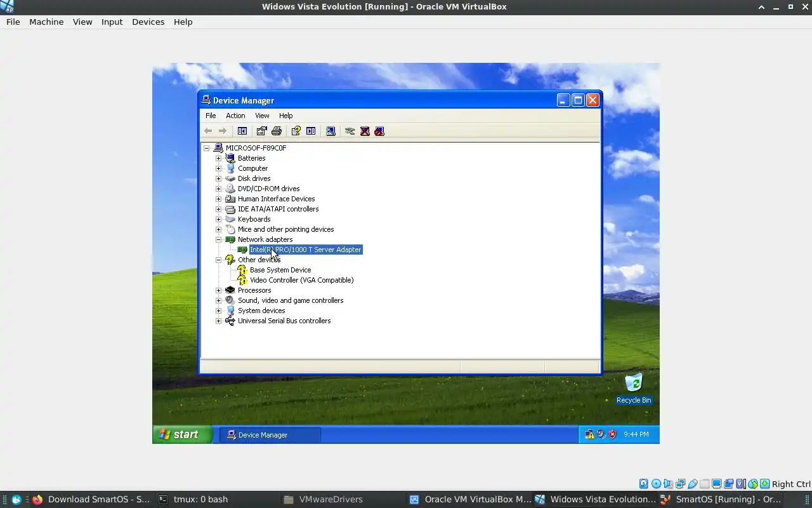
Task: Click the Recycle Bin desktop icon
Action: coord(634,388)
